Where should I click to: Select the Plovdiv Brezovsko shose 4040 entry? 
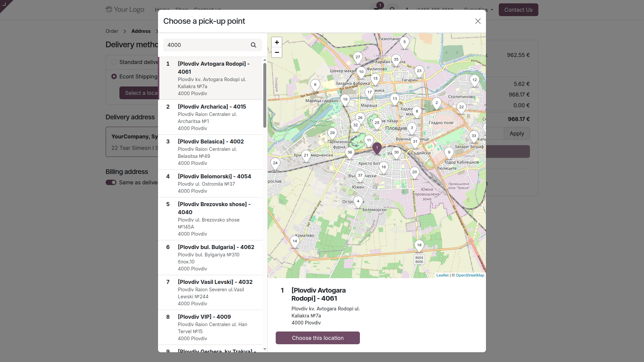[x=210, y=219]
